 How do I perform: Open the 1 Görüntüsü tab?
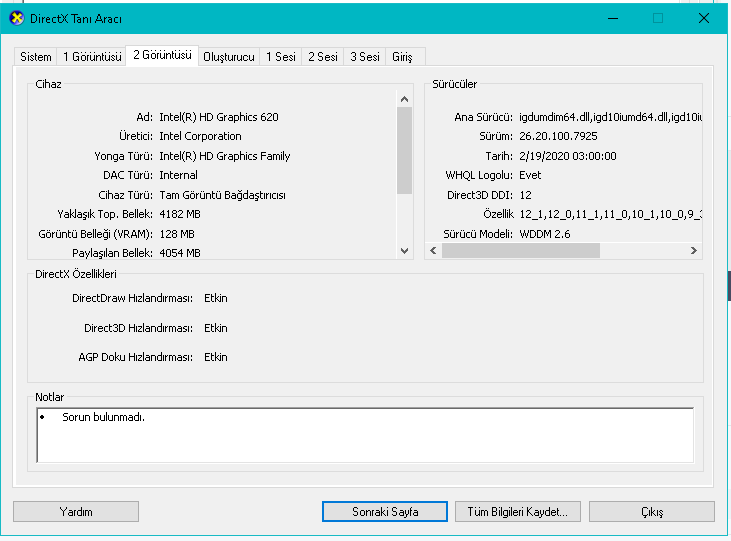click(x=92, y=57)
